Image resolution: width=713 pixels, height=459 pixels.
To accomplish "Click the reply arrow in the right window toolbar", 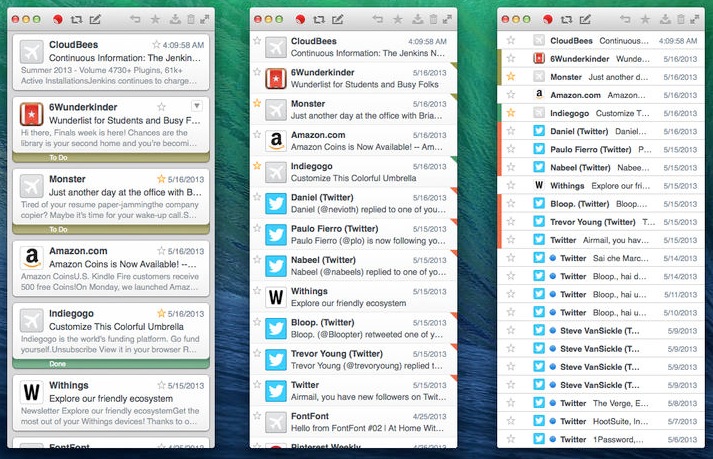I will pyautogui.click(x=625, y=19).
